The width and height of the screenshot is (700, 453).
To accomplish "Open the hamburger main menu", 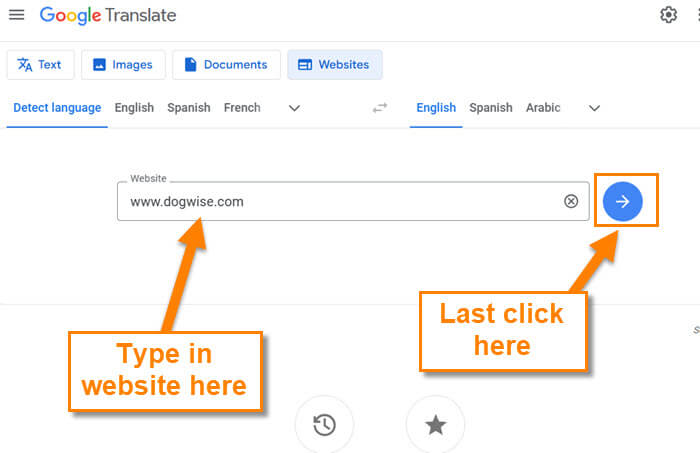I will tap(17, 15).
